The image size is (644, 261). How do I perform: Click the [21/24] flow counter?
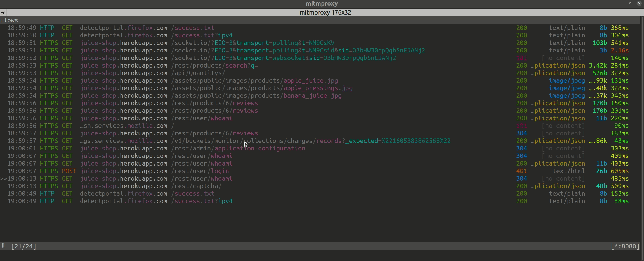(x=24, y=246)
